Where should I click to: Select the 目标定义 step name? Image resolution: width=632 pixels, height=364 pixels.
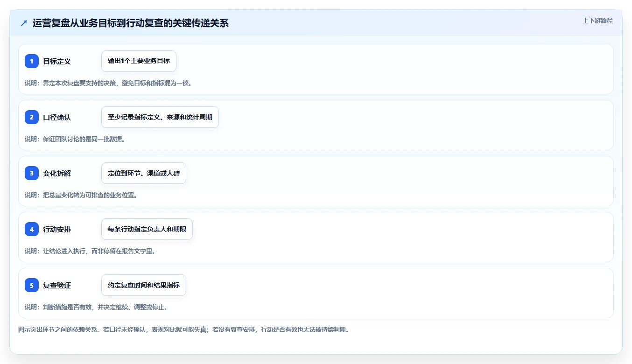coord(57,61)
